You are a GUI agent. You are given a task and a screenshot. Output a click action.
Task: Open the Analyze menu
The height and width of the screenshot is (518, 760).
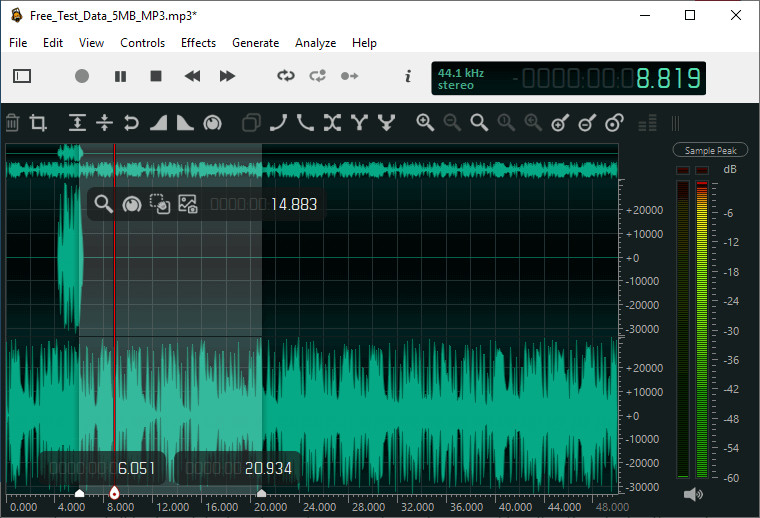(315, 43)
